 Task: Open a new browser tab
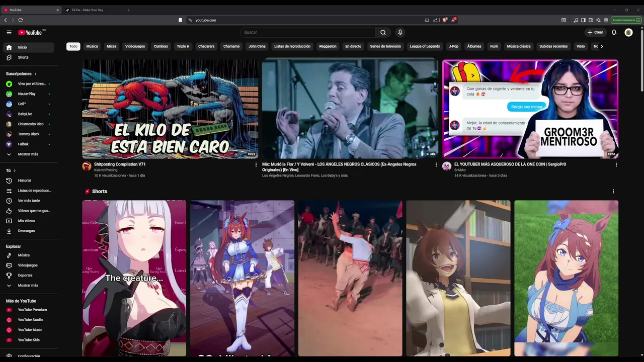(128, 10)
